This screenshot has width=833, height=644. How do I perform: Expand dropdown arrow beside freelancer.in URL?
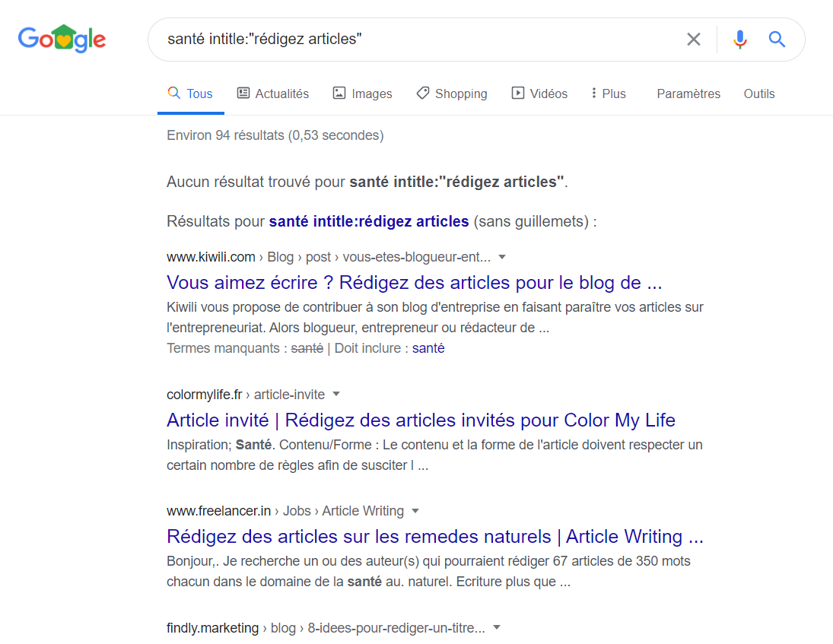coord(415,511)
